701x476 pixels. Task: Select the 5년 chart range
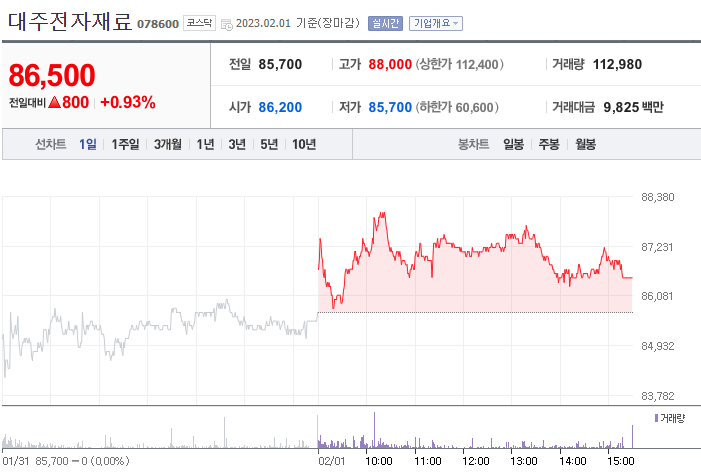(x=269, y=144)
